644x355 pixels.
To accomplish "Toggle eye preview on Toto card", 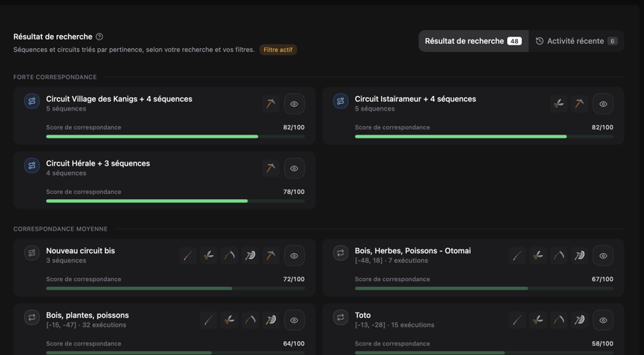I will pyautogui.click(x=603, y=320).
